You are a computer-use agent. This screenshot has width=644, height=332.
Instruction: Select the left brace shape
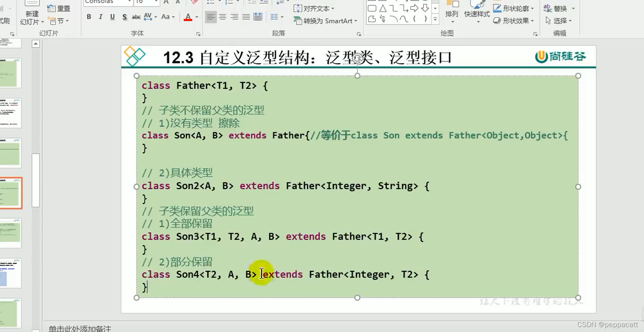click(x=414, y=19)
